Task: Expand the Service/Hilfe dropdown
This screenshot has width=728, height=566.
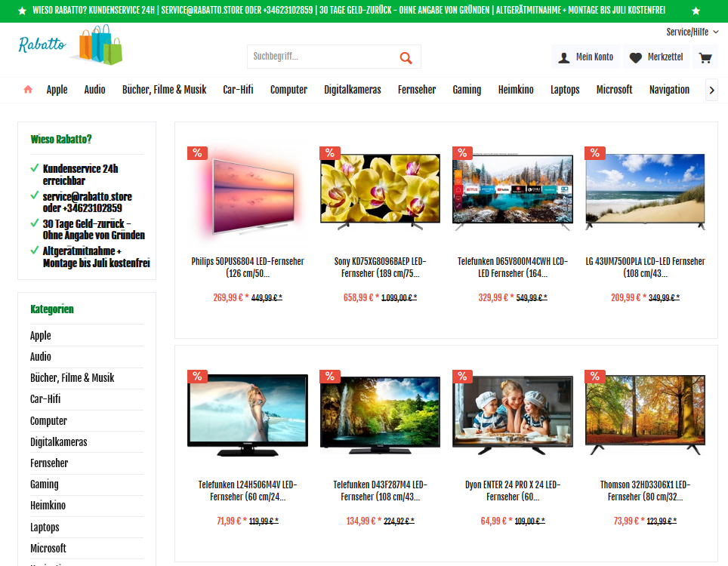Action: 693,32
